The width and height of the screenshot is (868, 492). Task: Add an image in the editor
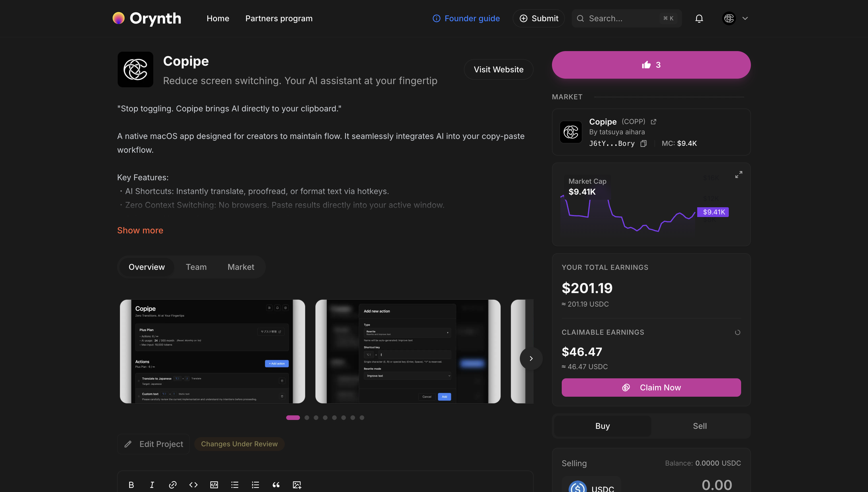297,485
